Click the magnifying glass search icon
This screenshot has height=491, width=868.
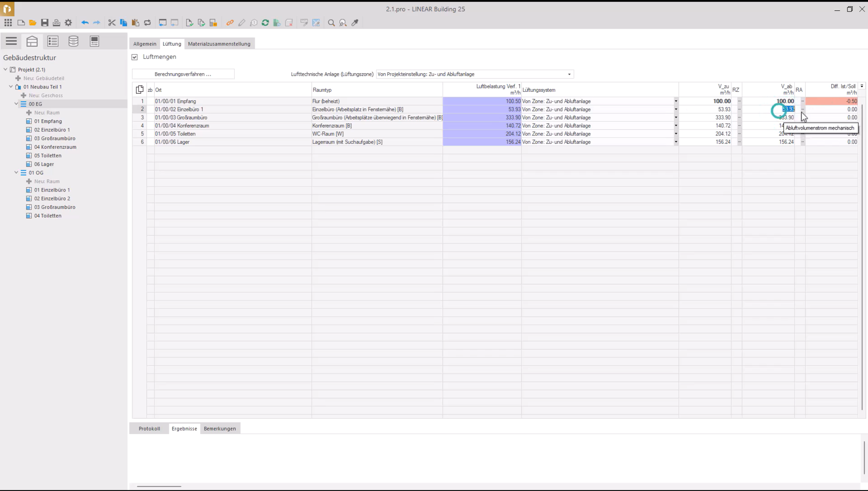click(x=331, y=23)
